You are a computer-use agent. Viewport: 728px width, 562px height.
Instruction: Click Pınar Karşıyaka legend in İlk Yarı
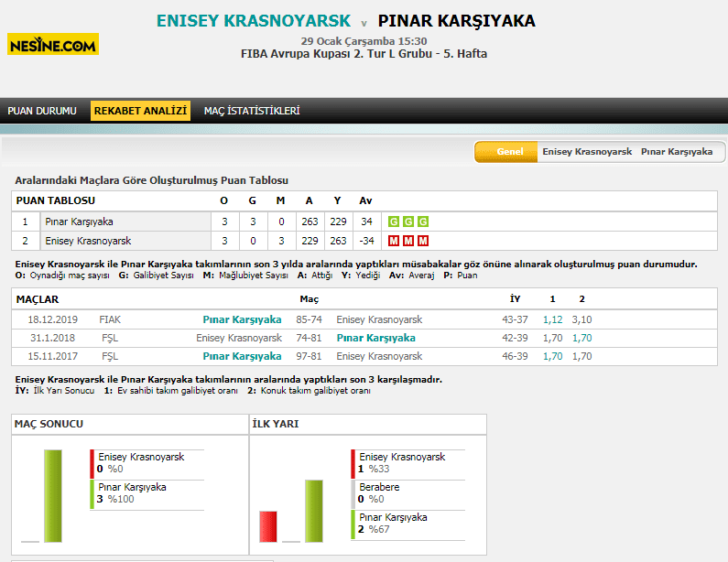pos(407,524)
